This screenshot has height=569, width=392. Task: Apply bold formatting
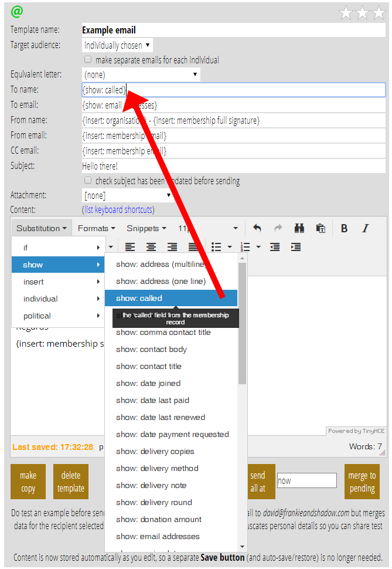pyautogui.click(x=344, y=228)
